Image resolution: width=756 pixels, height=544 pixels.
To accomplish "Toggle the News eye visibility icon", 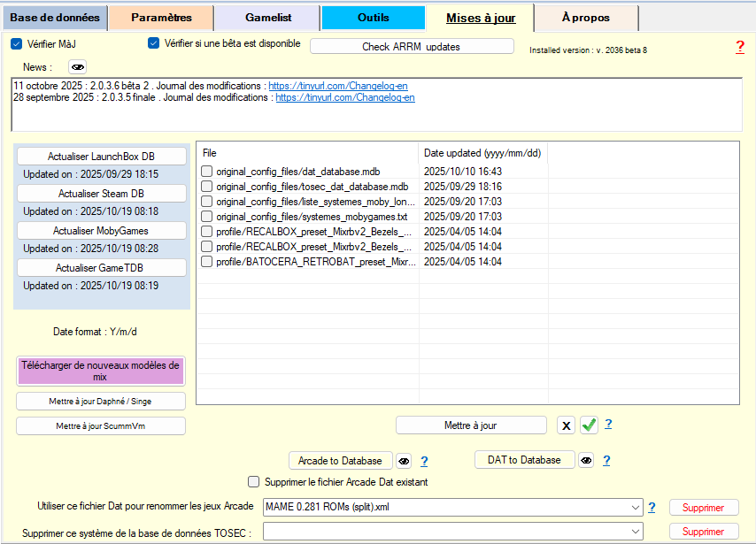I will [78, 67].
